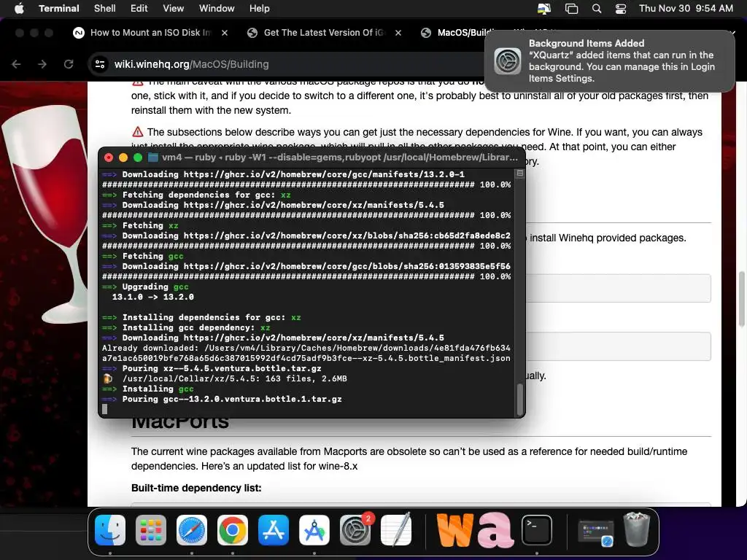Open the Shell menu
Screen dimensions: 747x560
pyautogui.click(x=104, y=8)
